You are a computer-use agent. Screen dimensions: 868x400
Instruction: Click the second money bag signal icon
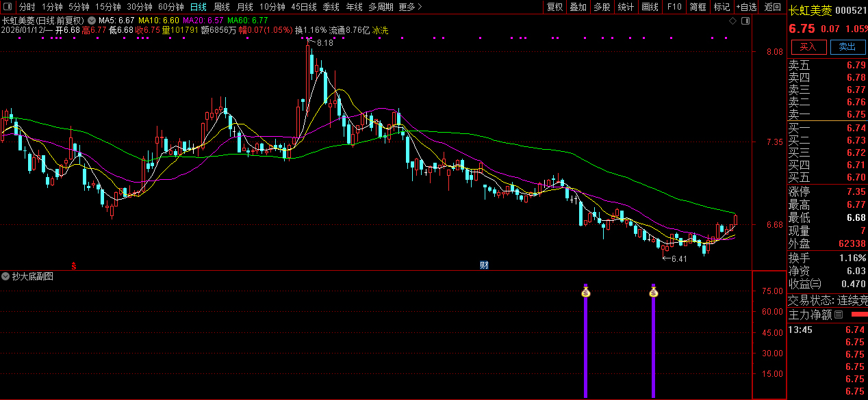[653, 293]
